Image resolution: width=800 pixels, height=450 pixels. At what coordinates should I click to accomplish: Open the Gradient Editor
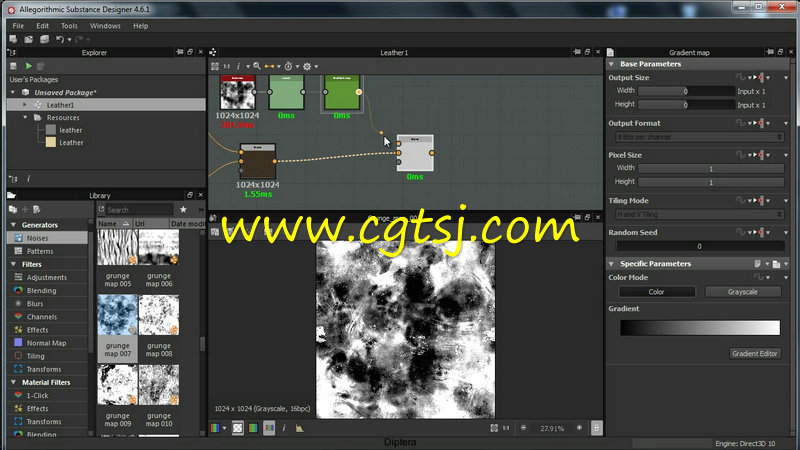tap(755, 354)
